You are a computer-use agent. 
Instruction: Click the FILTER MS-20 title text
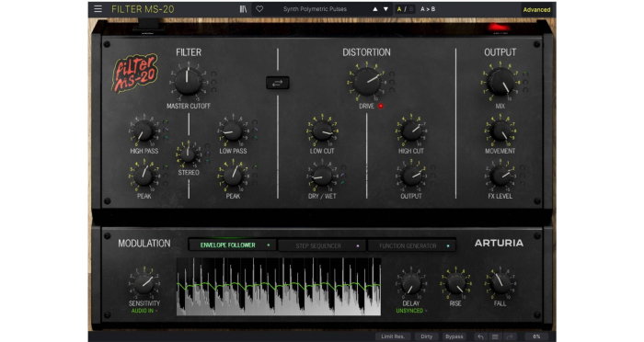tap(143, 9)
